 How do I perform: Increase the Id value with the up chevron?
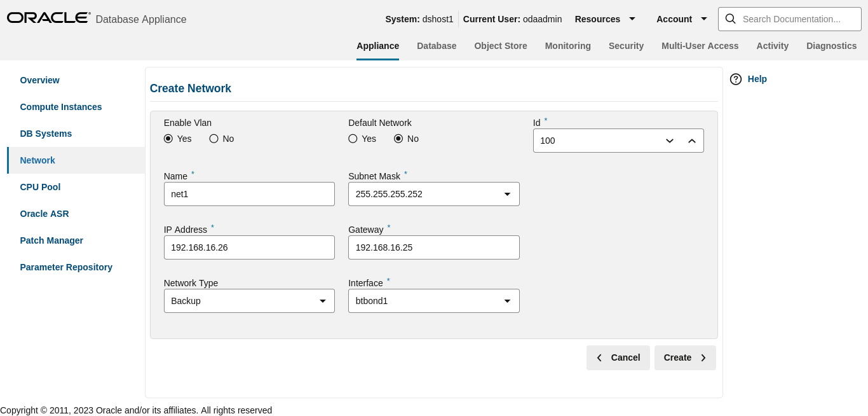tap(692, 141)
